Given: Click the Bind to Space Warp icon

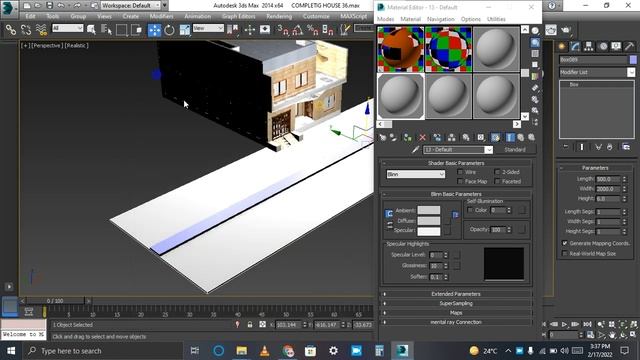Looking at the screenshot, I should tap(41, 30).
